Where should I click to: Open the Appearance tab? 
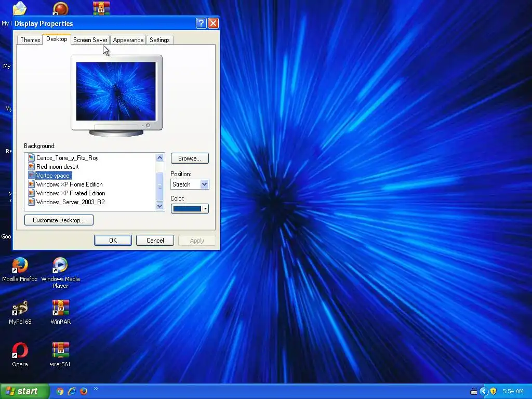(128, 40)
